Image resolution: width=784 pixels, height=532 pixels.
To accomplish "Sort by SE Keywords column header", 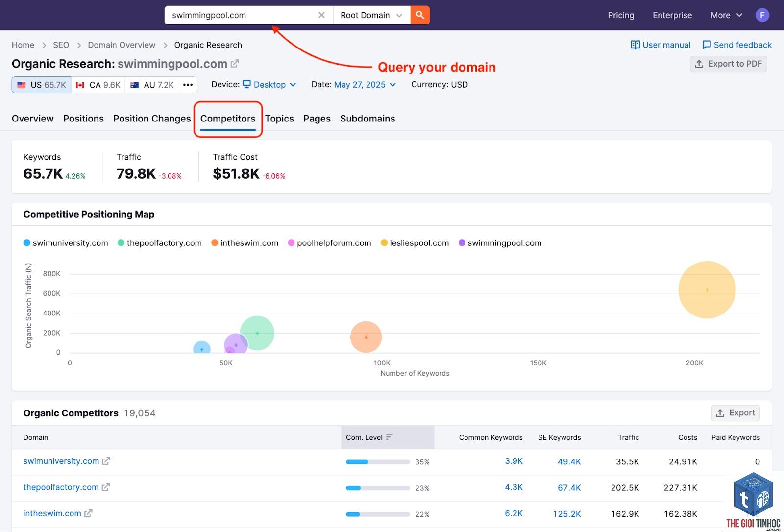I will tap(559, 437).
